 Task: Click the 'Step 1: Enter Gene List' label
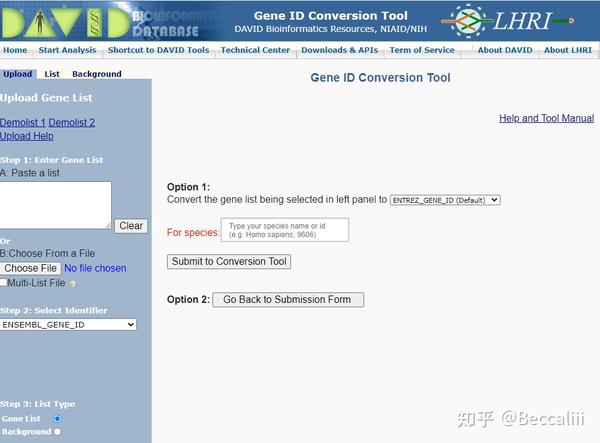52,160
